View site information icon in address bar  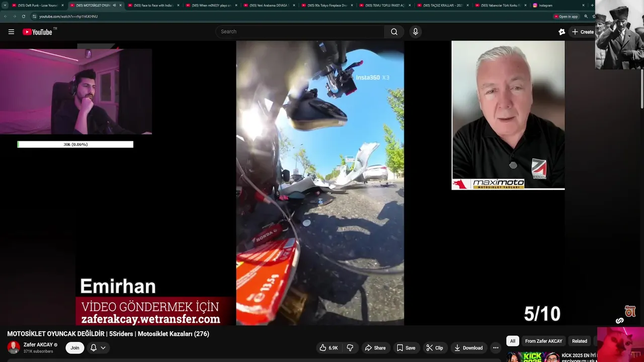tap(34, 16)
